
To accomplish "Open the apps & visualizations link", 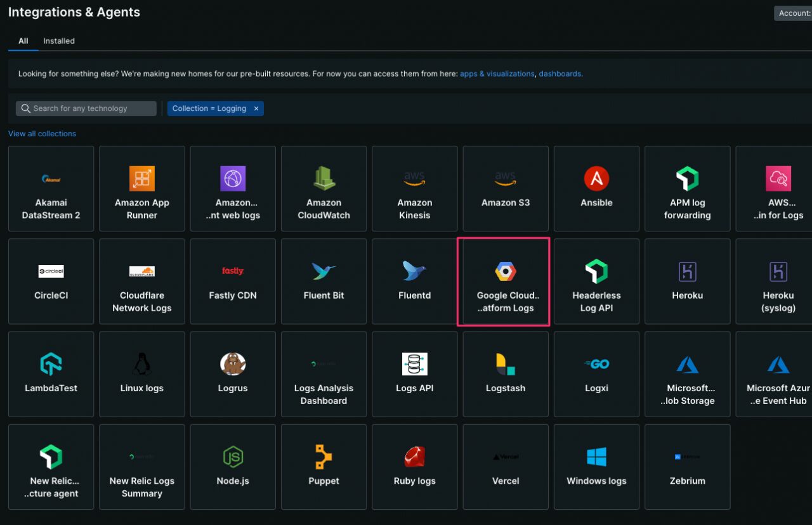I will click(x=497, y=74).
